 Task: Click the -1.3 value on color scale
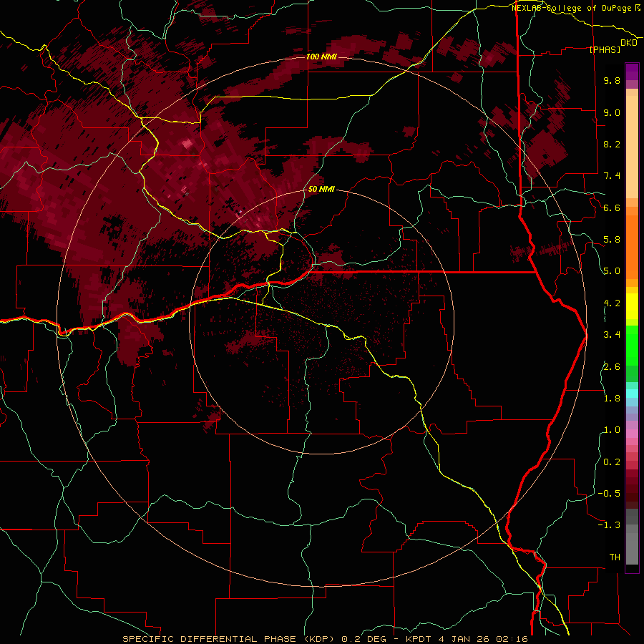click(609, 525)
